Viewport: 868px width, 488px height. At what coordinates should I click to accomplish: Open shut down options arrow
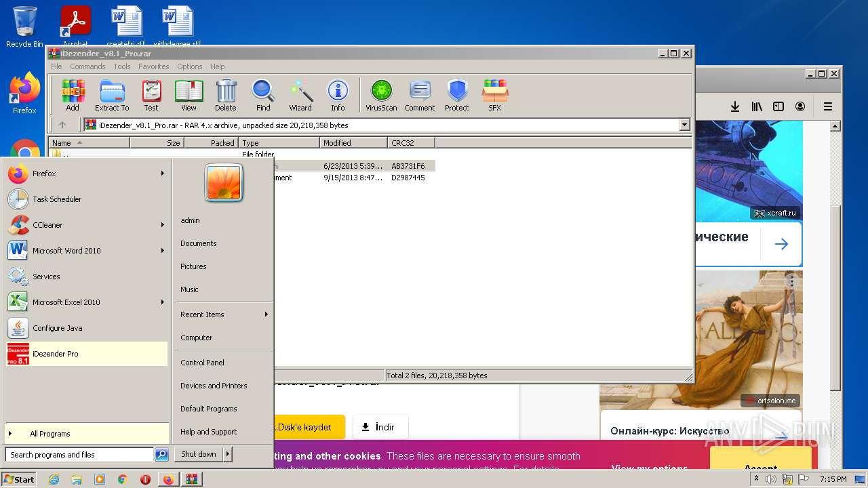tap(228, 454)
